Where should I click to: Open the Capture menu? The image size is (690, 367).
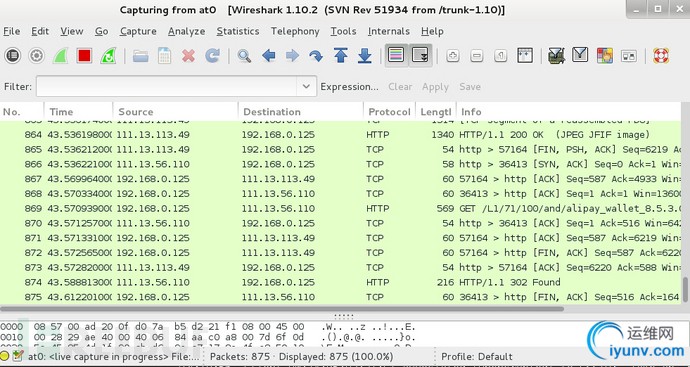138,31
